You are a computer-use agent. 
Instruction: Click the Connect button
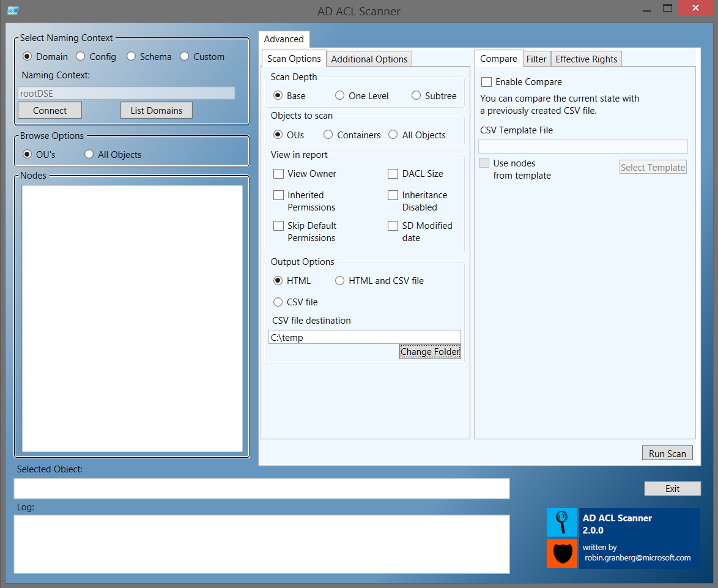point(50,110)
